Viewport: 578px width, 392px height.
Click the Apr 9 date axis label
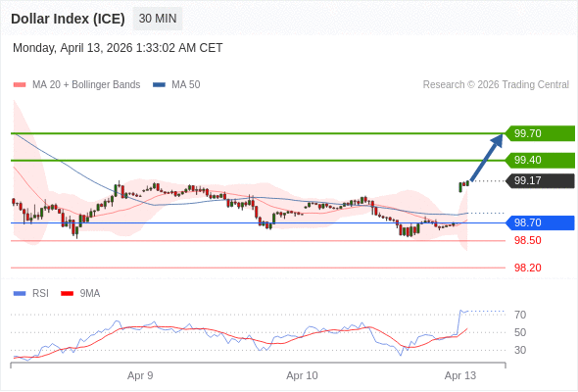[x=140, y=375]
